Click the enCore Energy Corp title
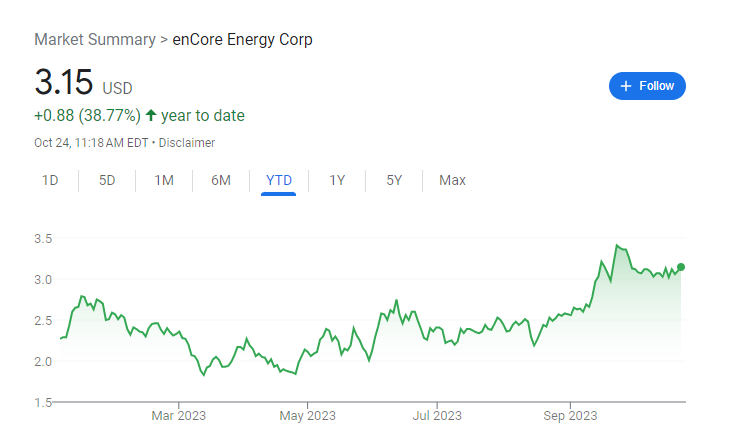This screenshot has width=736, height=436. click(242, 40)
